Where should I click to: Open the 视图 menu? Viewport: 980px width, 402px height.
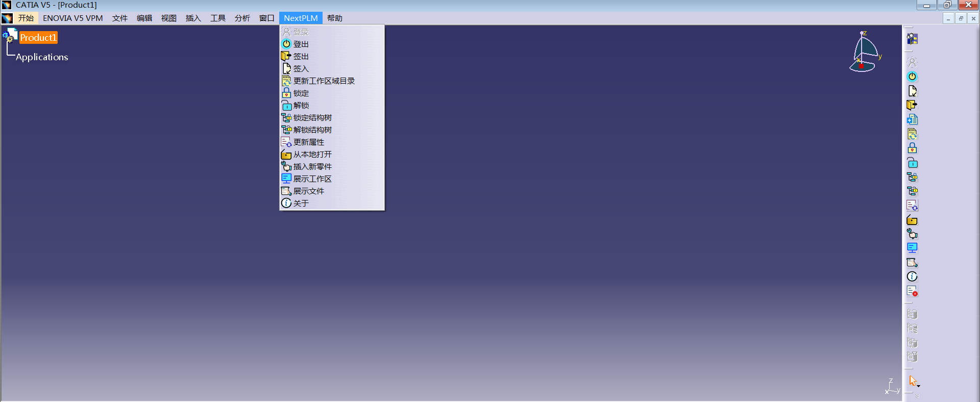tap(169, 18)
